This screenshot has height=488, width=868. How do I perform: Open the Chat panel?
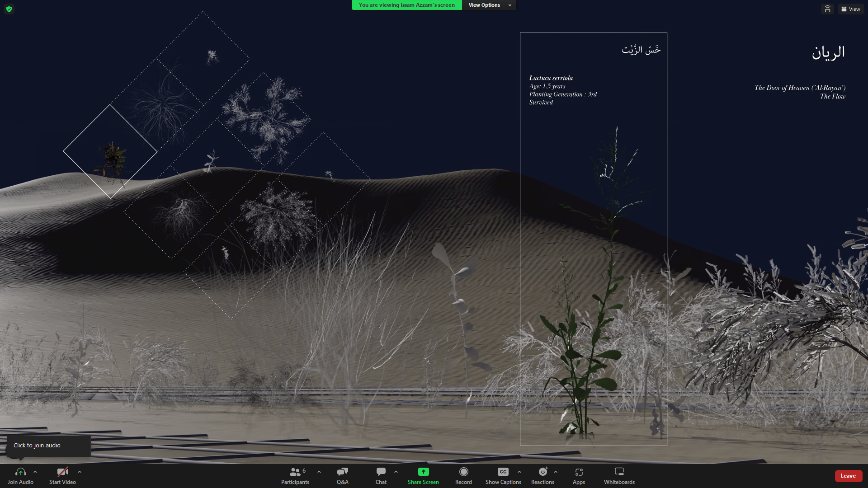click(x=381, y=476)
